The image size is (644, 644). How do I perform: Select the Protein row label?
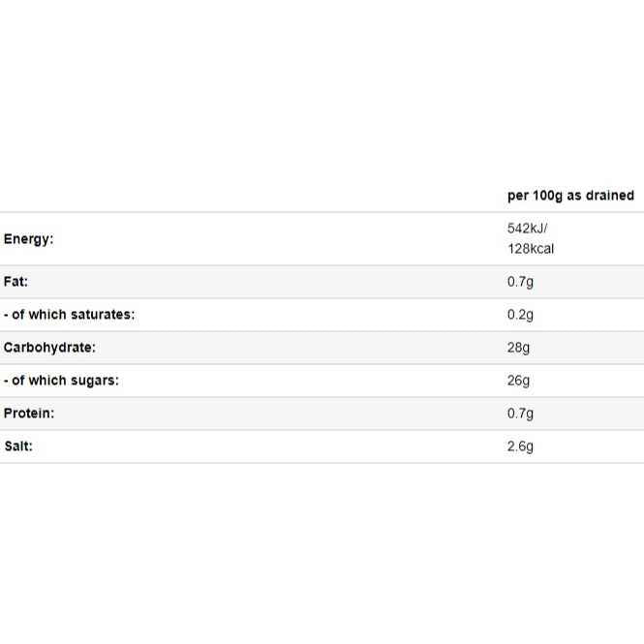coord(29,414)
